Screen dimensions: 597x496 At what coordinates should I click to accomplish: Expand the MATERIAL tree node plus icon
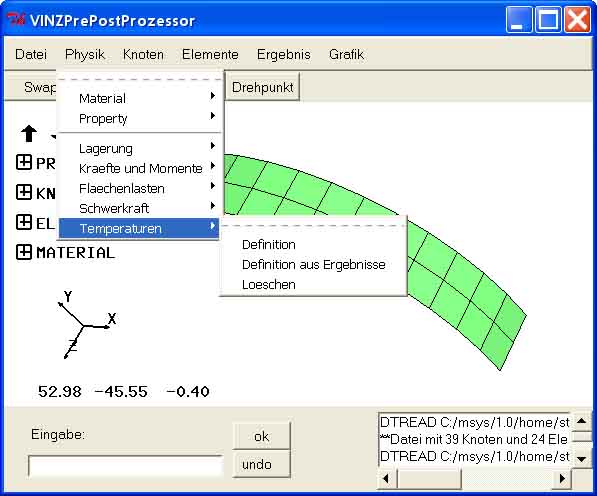pos(24,252)
